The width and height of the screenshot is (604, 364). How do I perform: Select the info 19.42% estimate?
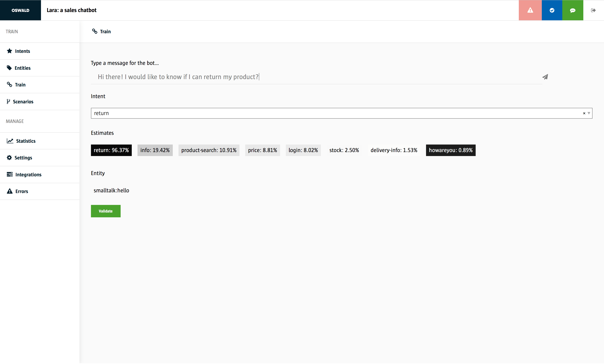coord(155,150)
